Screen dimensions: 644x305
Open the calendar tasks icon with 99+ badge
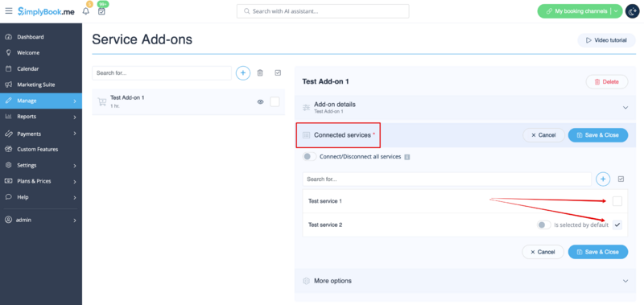[101, 11]
